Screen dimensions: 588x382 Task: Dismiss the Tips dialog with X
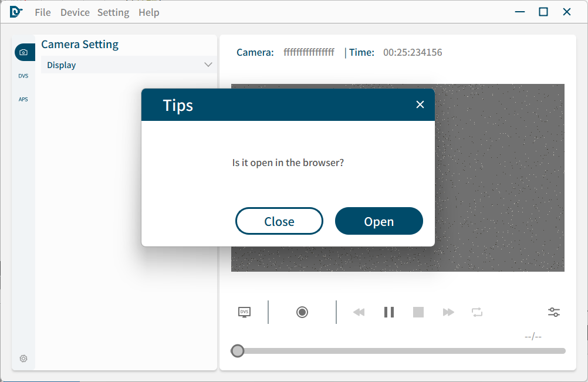[420, 104]
